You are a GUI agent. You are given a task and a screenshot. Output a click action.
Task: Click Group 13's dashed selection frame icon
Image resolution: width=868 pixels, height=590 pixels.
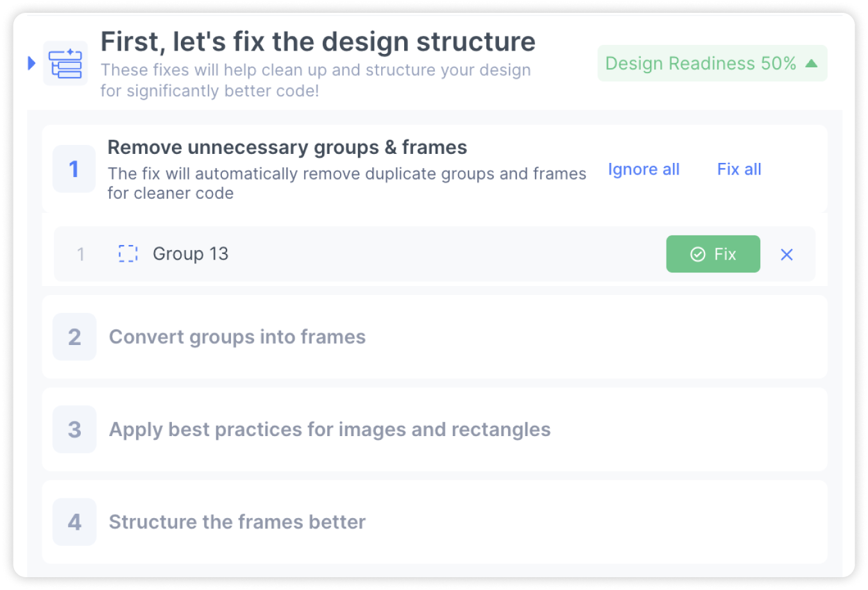click(128, 254)
